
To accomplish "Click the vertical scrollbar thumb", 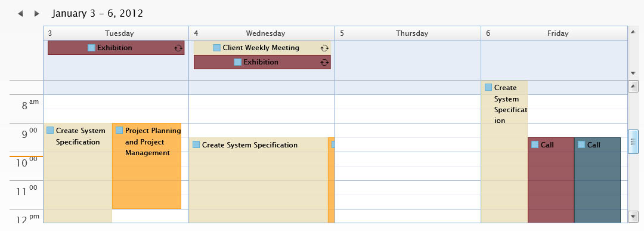I will tap(633, 142).
